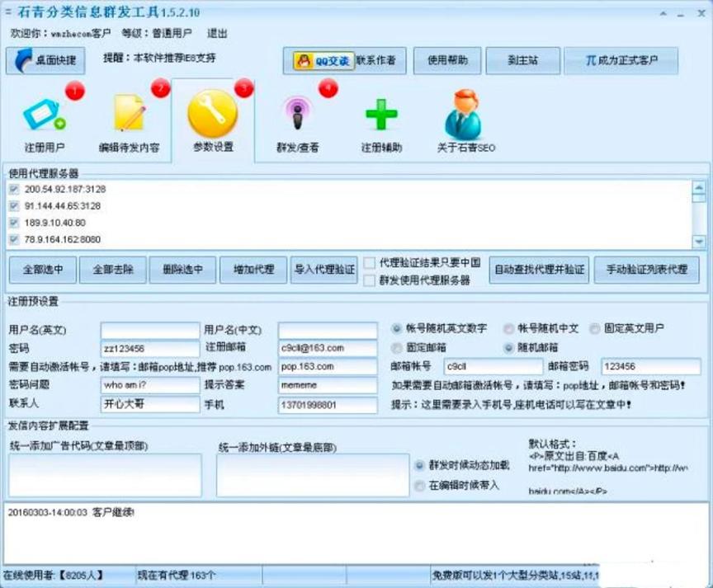Enable 群发使用代理服务器 checkbox
This screenshot has height=588, width=713.
369,280
